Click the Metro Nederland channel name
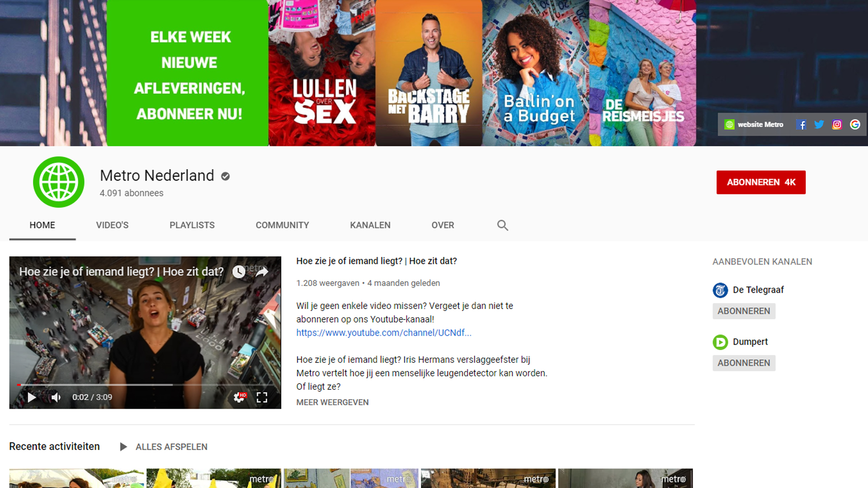 (157, 176)
